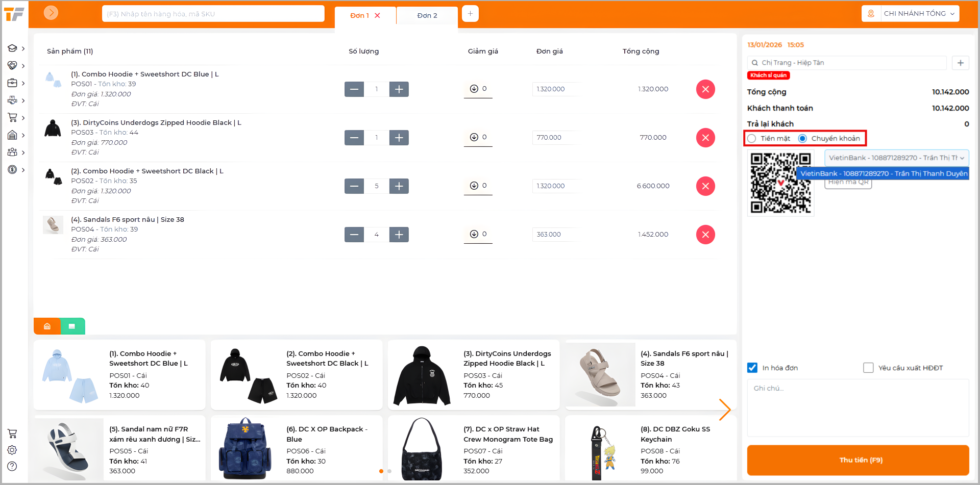
Task: Switch to the Đơn 2 tab
Action: (427, 16)
